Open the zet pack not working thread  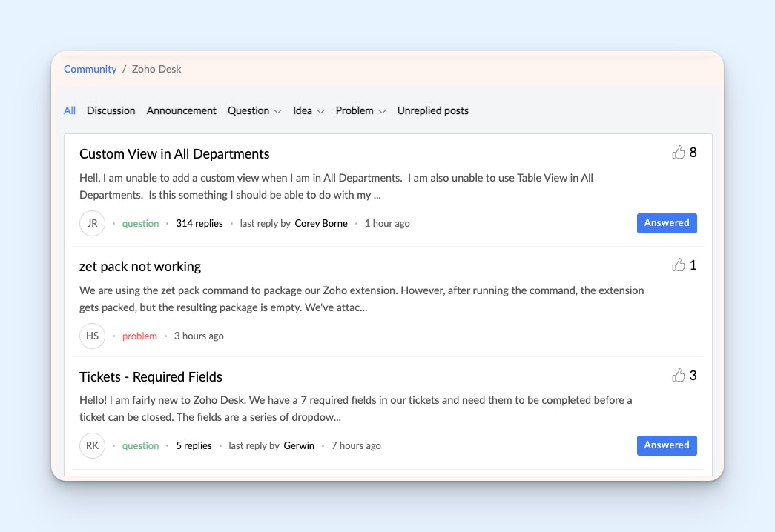tap(140, 267)
